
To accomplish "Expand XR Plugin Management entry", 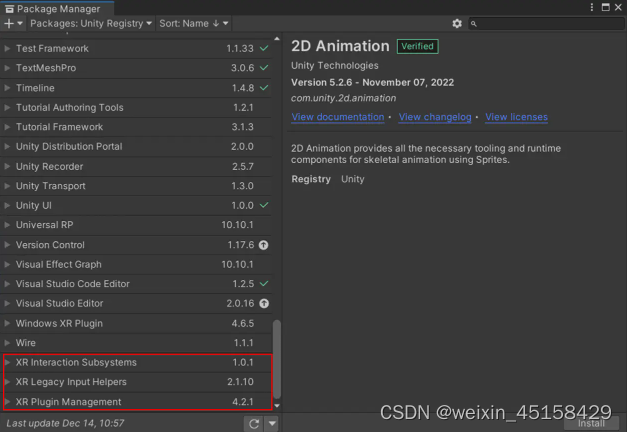I will click(7, 402).
